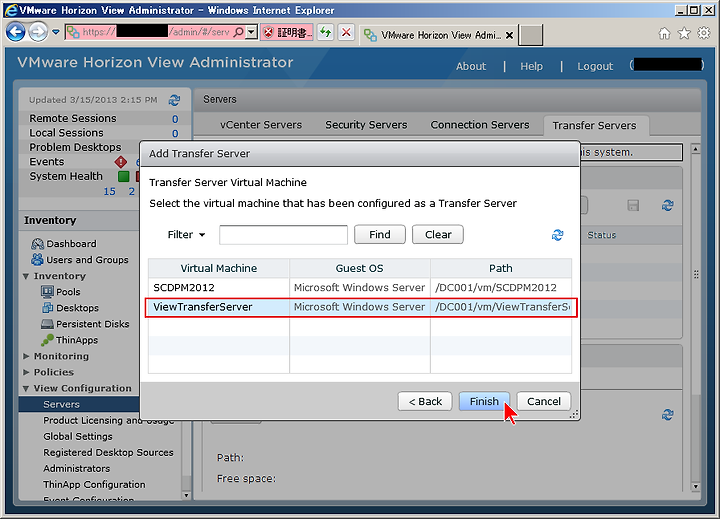The height and width of the screenshot is (519, 720).
Task: Click the browser refresh arrows icon
Action: pos(326,32)
